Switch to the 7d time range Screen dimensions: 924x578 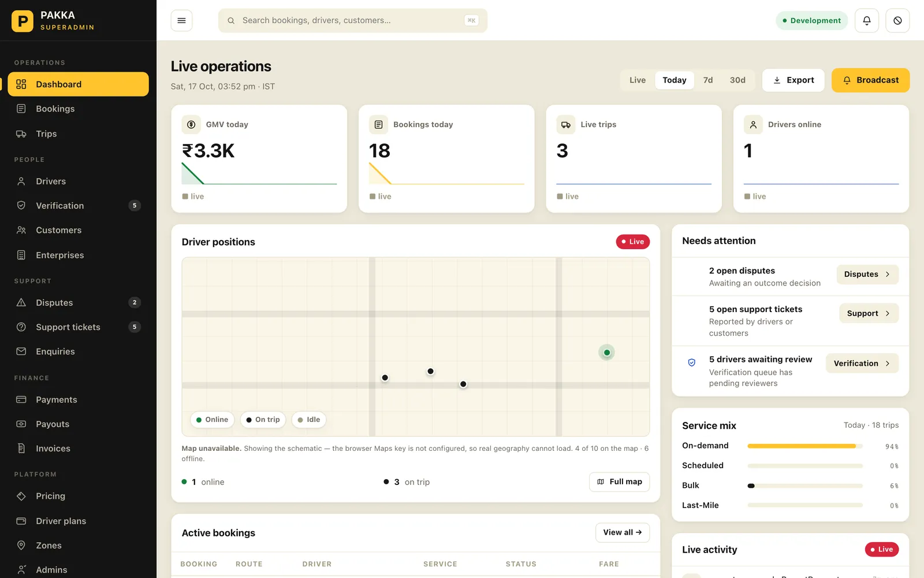708,80
